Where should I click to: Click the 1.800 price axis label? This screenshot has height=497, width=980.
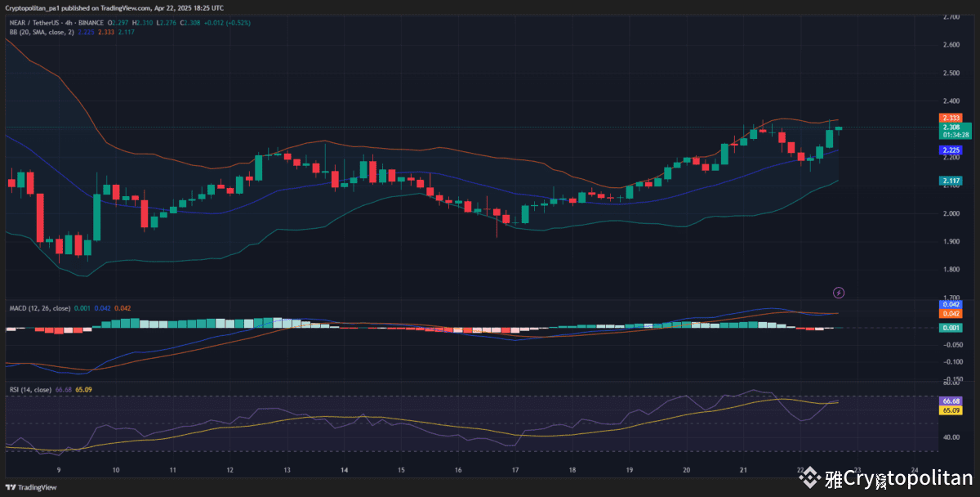951,270
